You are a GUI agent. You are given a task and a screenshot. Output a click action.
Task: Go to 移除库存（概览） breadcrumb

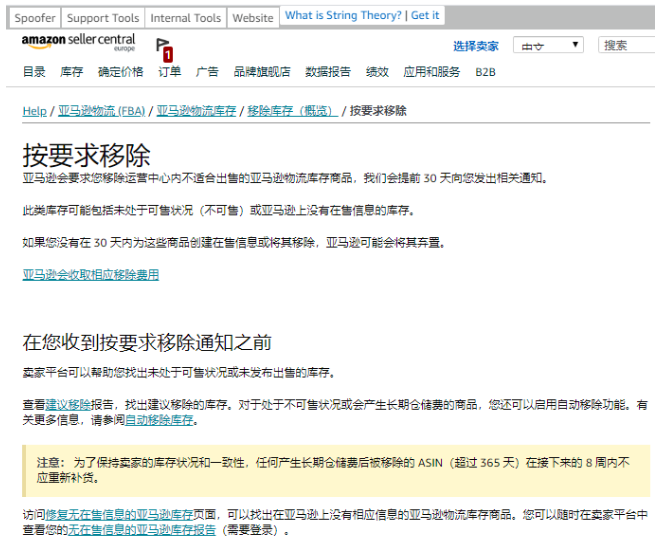click(x=292, y=111)
